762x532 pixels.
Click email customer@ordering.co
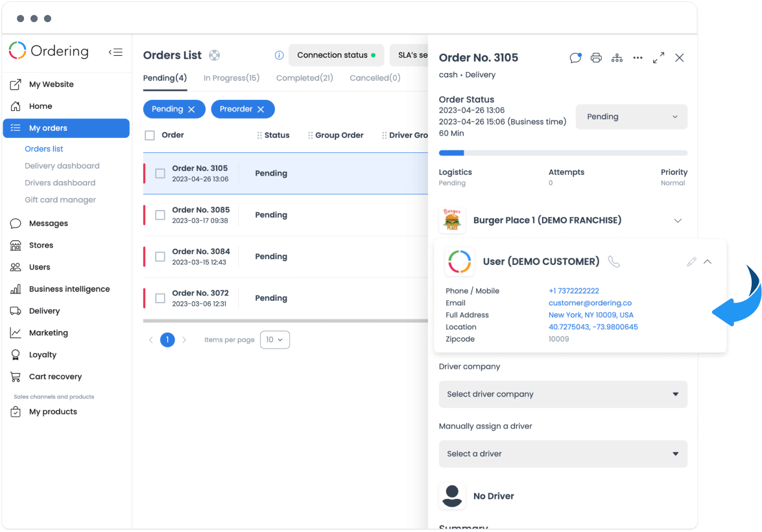tap(590, 303)
